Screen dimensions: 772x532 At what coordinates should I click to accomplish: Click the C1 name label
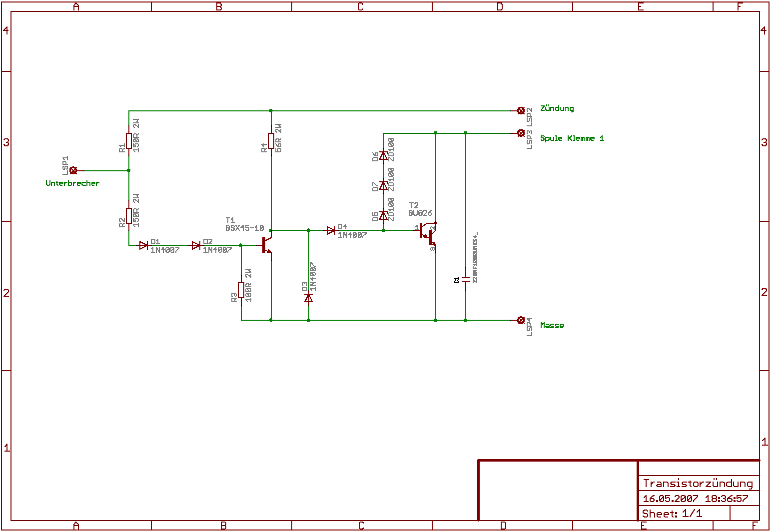click(457, 280)
